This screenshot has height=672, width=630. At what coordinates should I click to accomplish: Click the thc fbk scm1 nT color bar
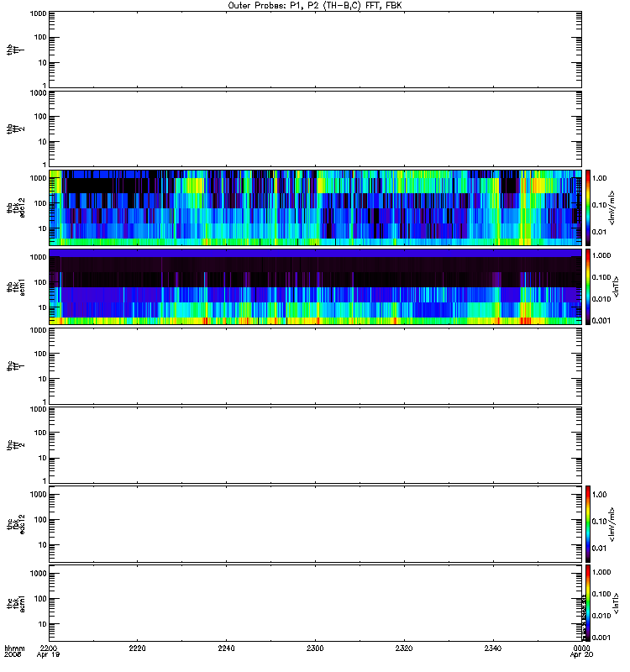[588, 603]
